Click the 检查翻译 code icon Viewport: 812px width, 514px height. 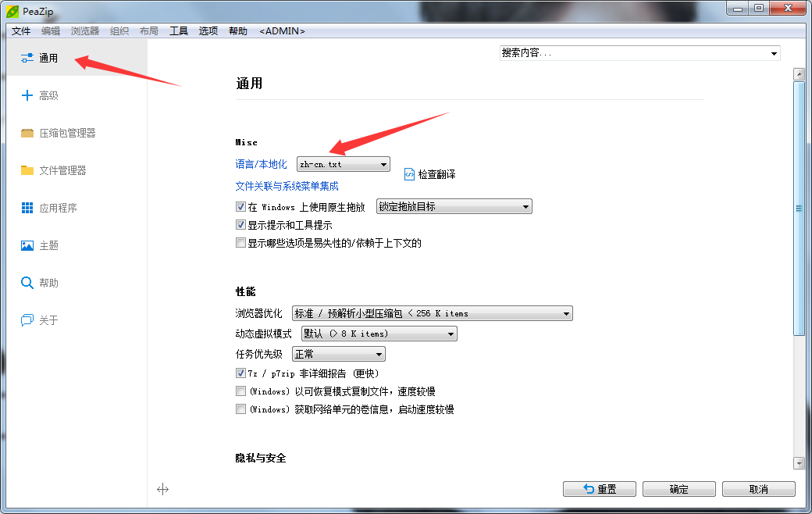click(x=410, y=174)
